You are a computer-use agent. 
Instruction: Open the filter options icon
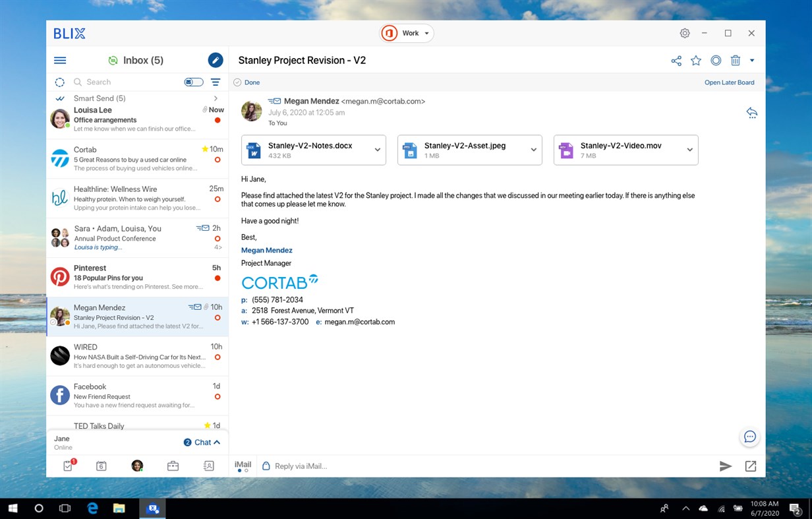coord(216,82)
